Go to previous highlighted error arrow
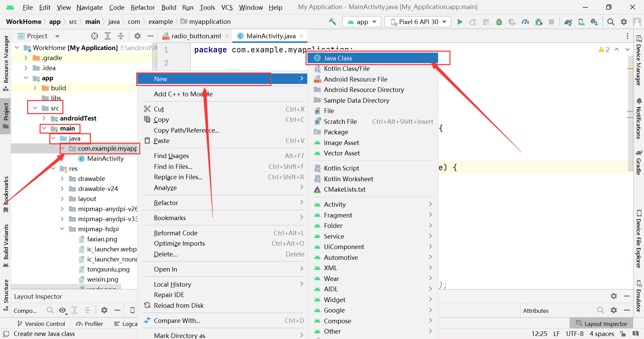 [617, 50]
